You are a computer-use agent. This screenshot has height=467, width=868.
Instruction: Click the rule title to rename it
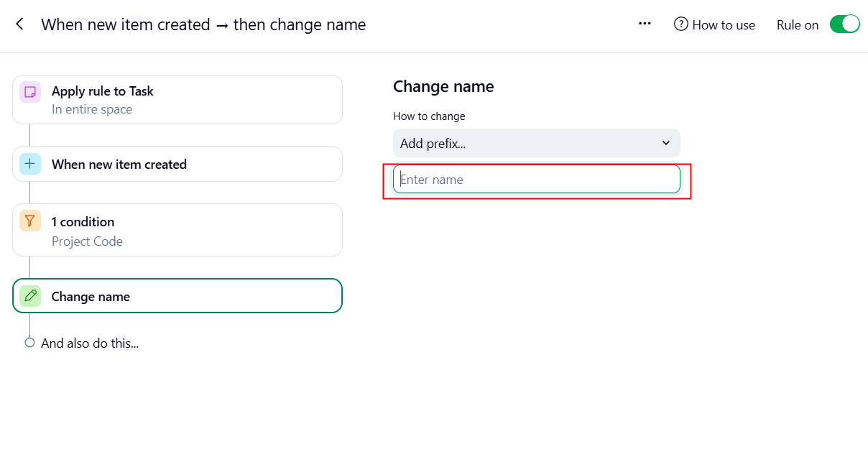[x=203, y=24]
